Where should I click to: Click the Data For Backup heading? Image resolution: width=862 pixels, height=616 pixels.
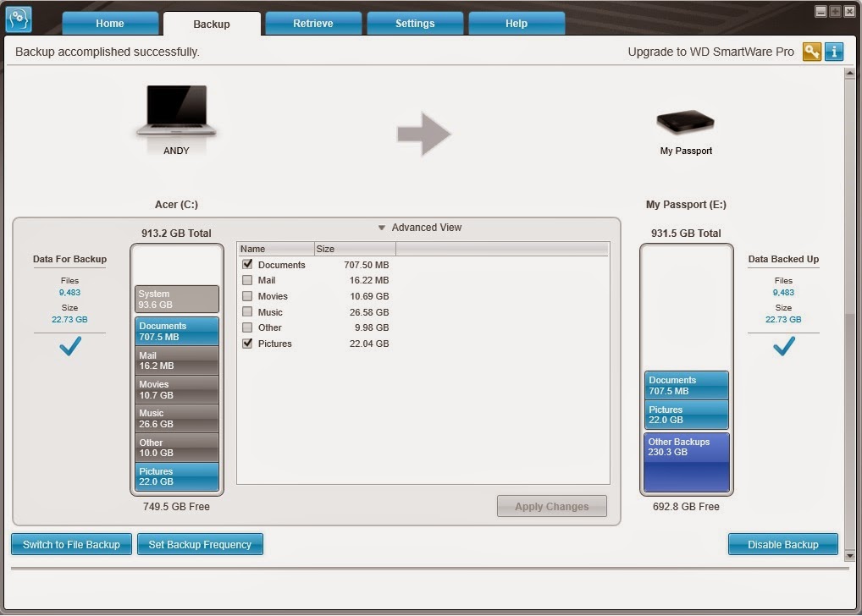click(69, 259)
